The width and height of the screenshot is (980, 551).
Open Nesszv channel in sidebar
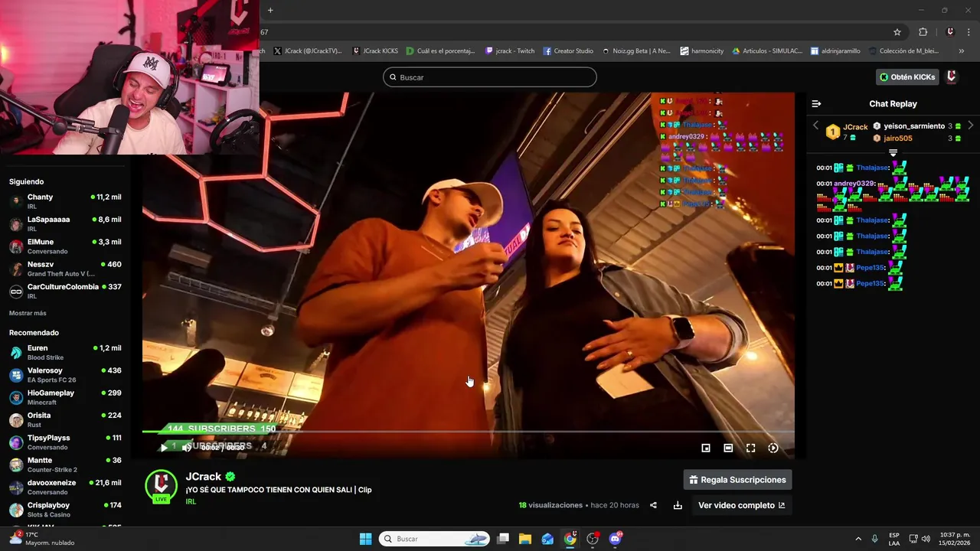pos(65,269)
